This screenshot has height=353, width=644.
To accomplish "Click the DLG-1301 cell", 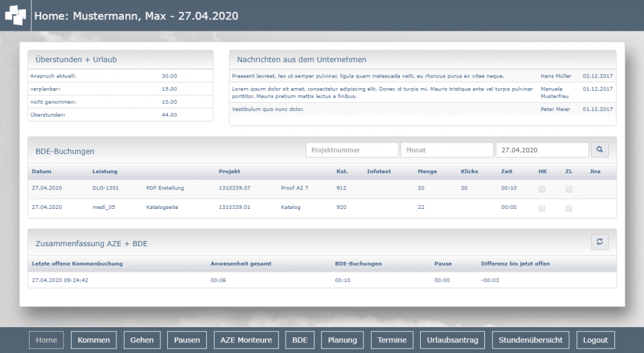I will (x=105, y=188).
